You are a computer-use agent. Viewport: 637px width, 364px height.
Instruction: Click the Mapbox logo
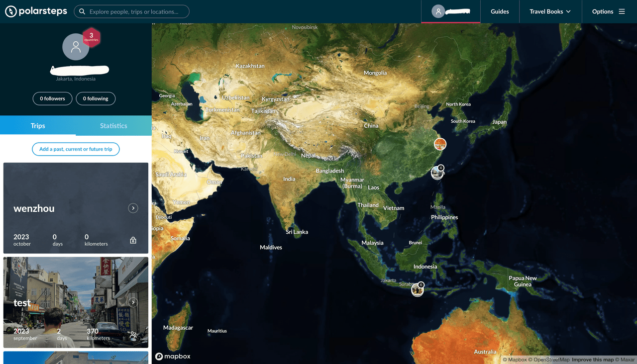tap(173, 357)
